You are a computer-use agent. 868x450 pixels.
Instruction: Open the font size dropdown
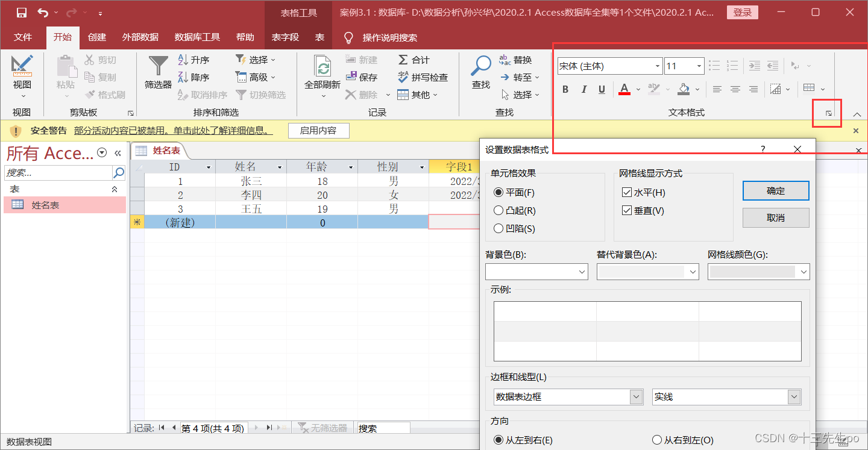click(x=699, y=66)
